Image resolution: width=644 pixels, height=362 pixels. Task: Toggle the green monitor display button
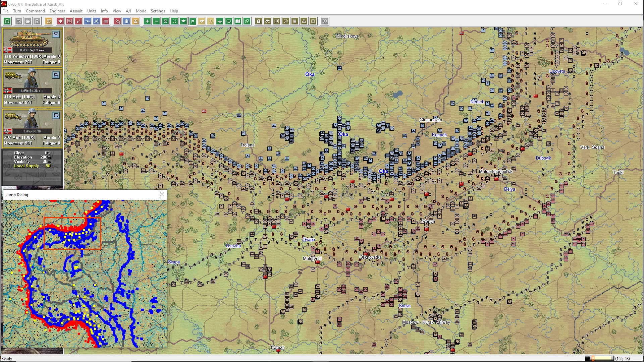click(x=229, y=21)
